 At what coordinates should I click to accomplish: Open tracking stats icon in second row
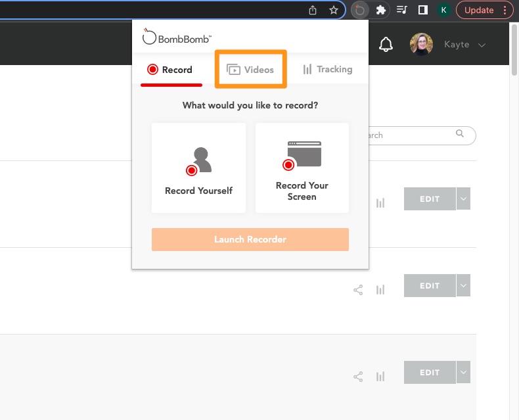[380, 290]
